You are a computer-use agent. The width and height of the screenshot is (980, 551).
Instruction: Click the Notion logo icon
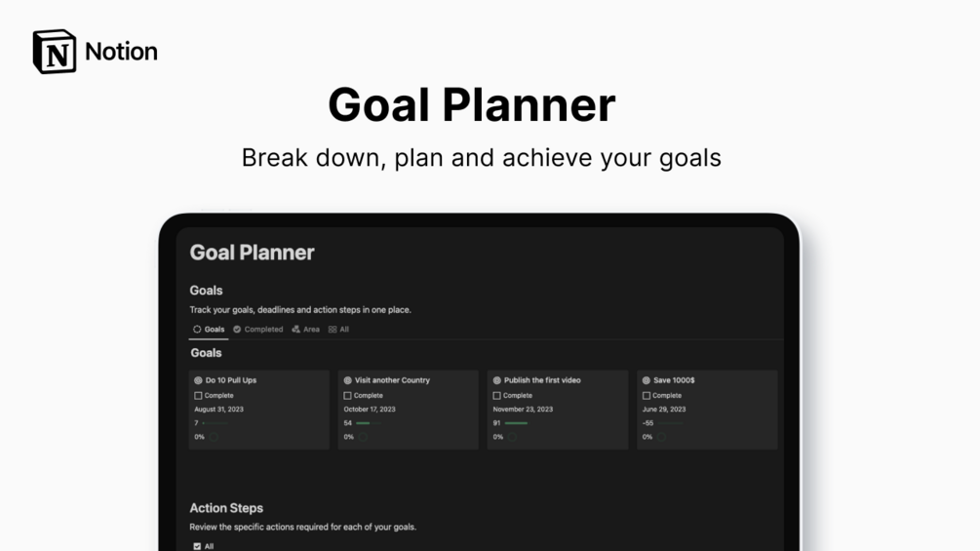point(55,52)
